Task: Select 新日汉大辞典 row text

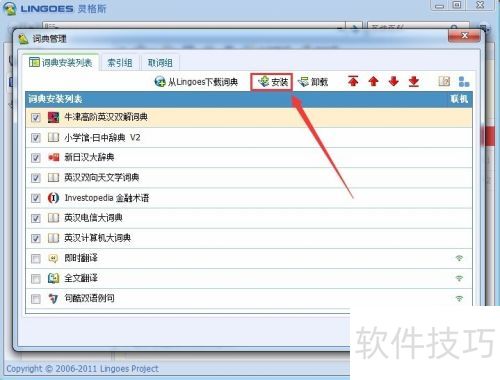Action: (x=89, y=157)
